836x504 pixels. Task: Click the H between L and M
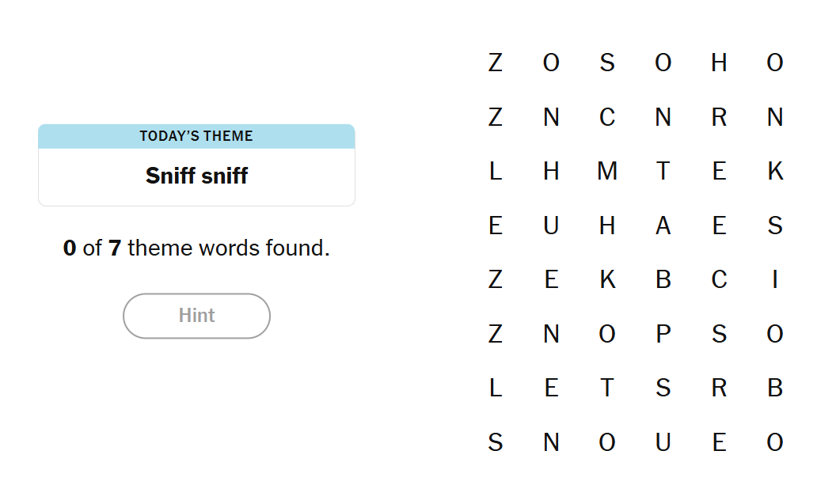[551, 171]
